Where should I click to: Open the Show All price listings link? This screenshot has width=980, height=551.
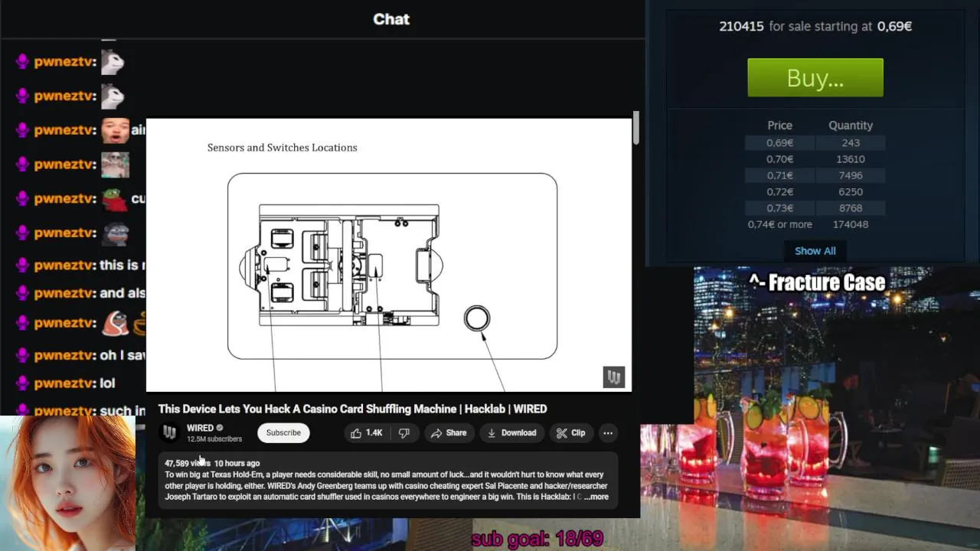pos(815,251)
